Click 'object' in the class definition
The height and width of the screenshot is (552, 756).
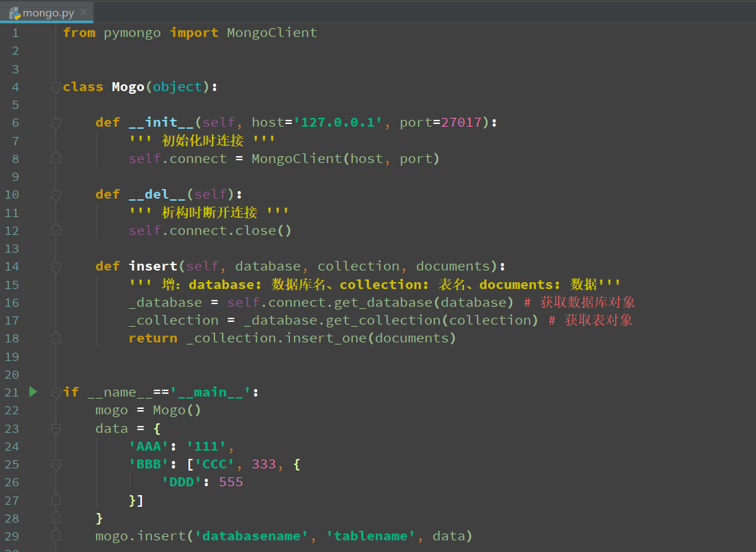(178, 87)
